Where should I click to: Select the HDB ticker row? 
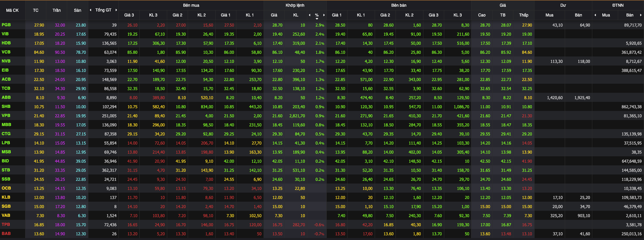[x=6, y=43]
